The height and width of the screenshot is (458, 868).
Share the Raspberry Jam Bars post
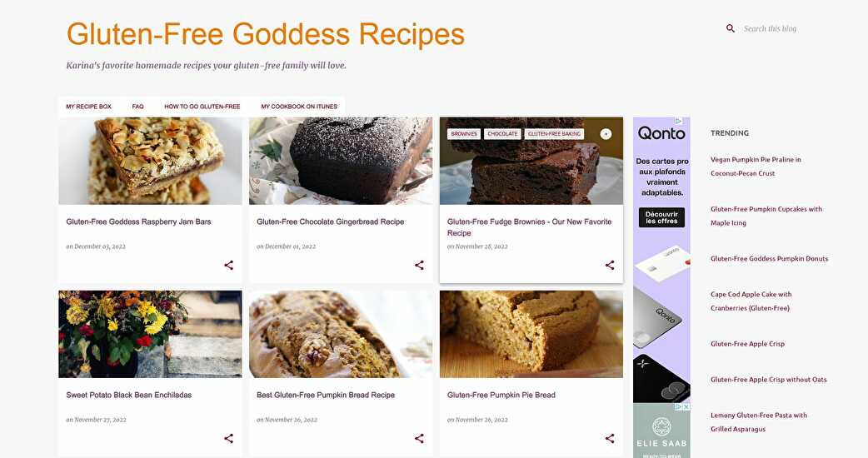click(x=228, y=265)
